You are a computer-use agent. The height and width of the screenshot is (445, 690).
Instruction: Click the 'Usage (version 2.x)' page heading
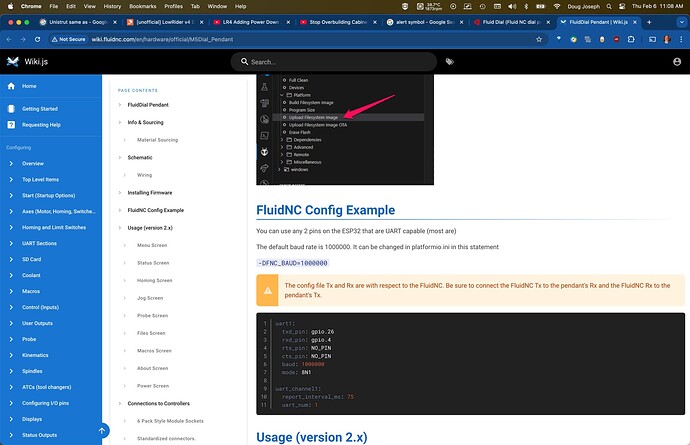312,437
